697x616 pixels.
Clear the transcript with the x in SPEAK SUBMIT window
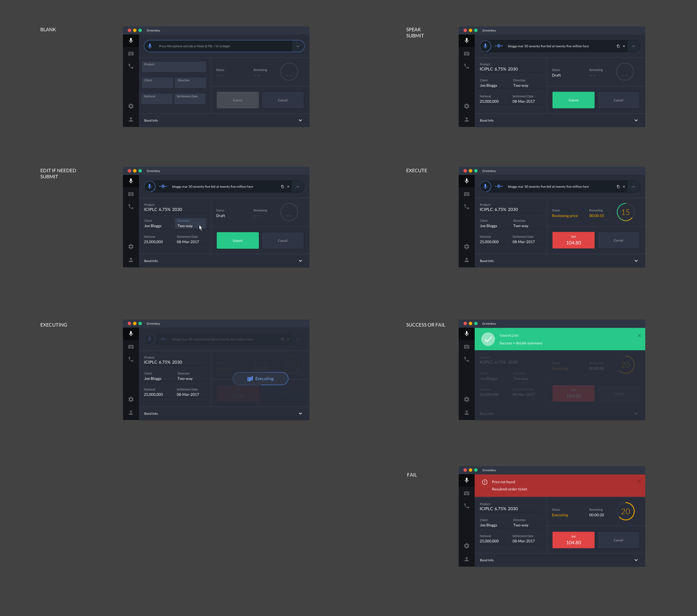tap(624, 46)
